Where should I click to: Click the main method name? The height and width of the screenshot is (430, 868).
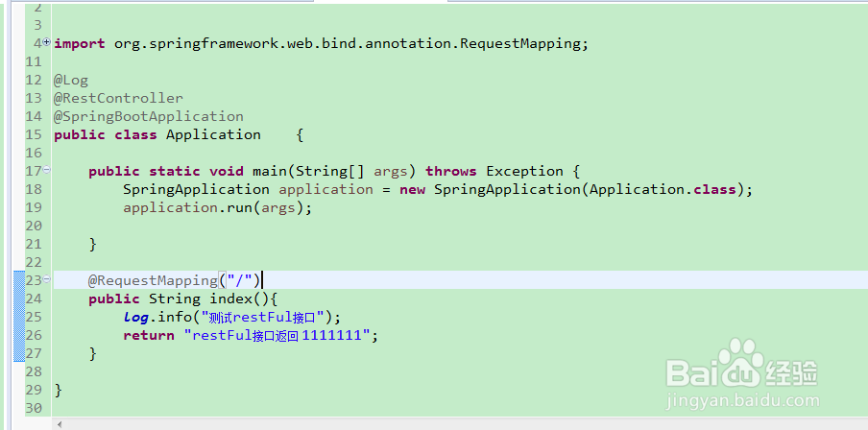[x=274, y=171]
